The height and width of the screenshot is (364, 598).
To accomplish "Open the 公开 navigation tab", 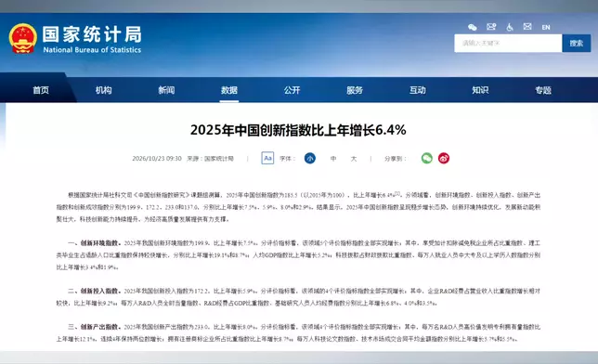I will [292, 90].
